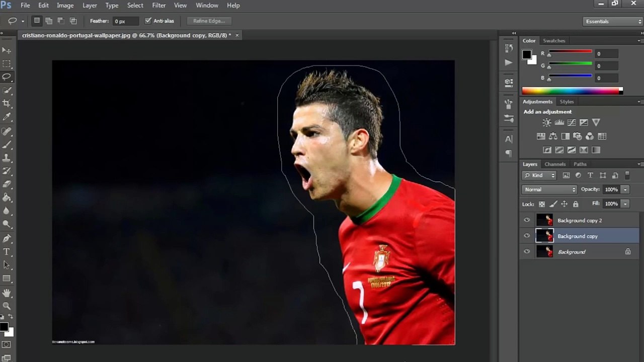Open the layer Kind filter dropdown
The image size is (644, 362).
pyautogui.click(x=539, y=175)
